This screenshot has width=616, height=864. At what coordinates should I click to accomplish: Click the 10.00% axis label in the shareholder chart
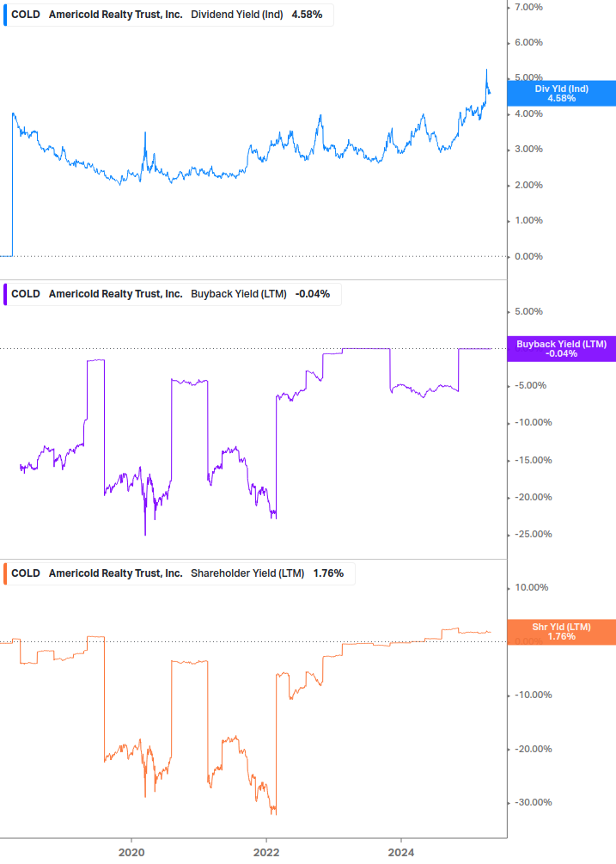pyautogui.click(x=531, y=587)
